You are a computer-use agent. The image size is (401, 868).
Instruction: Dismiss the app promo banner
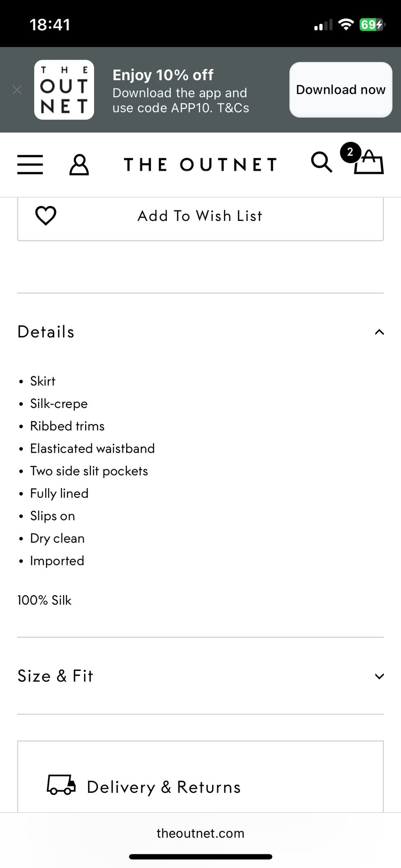click(17, 90)
